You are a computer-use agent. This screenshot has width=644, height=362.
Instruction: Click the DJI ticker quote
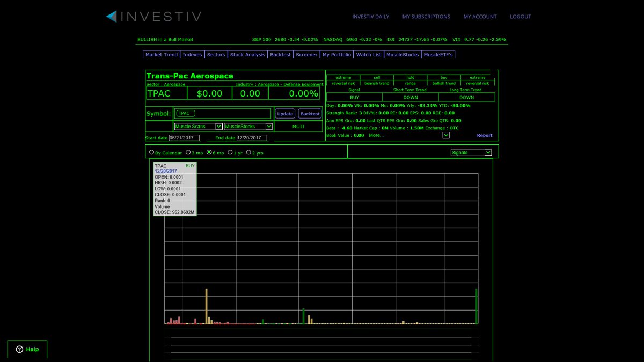[x=417, y=39]
